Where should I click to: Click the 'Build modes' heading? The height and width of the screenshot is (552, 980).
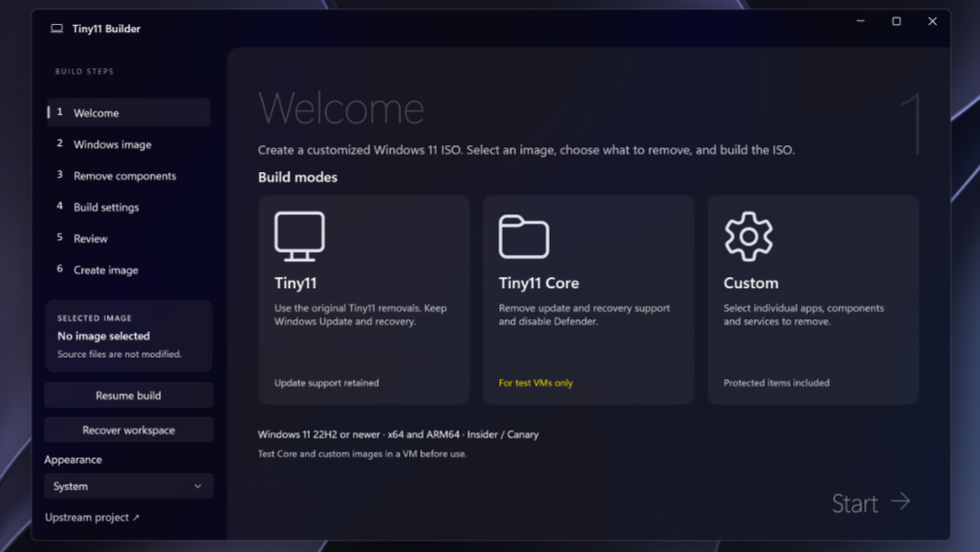(x=298, y=178)
